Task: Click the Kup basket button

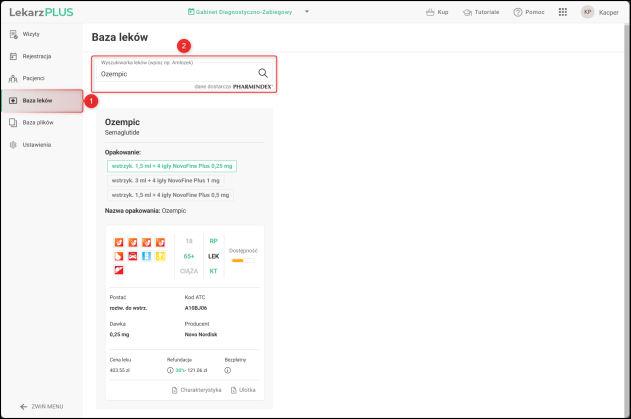Action: click(x=437, y=12)
